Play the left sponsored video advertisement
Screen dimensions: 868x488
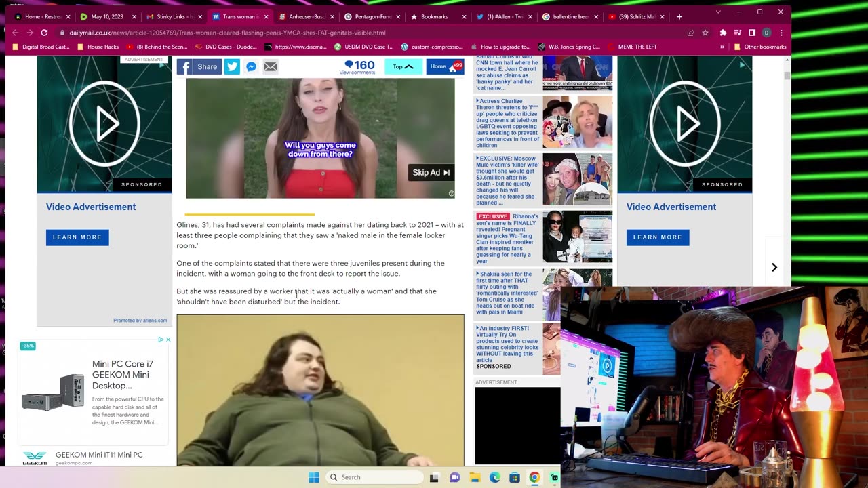104,124
